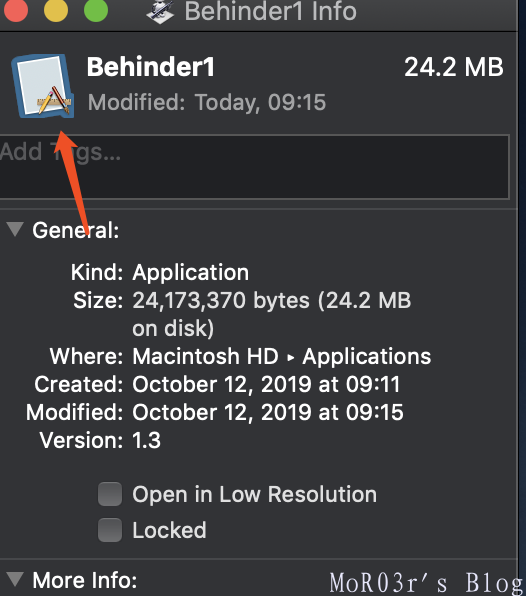Select the Behinder1 application icon preview
526x596 pixels.
43,86
